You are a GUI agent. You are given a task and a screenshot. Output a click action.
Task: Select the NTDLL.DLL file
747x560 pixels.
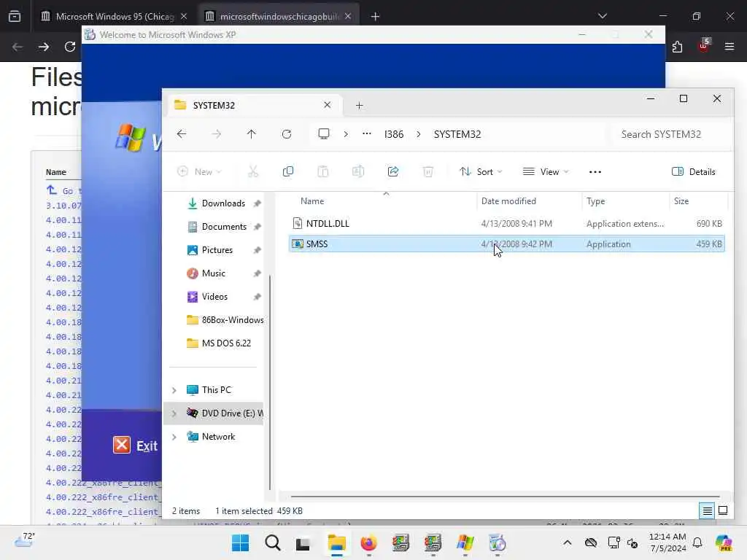tap(507, 223)
